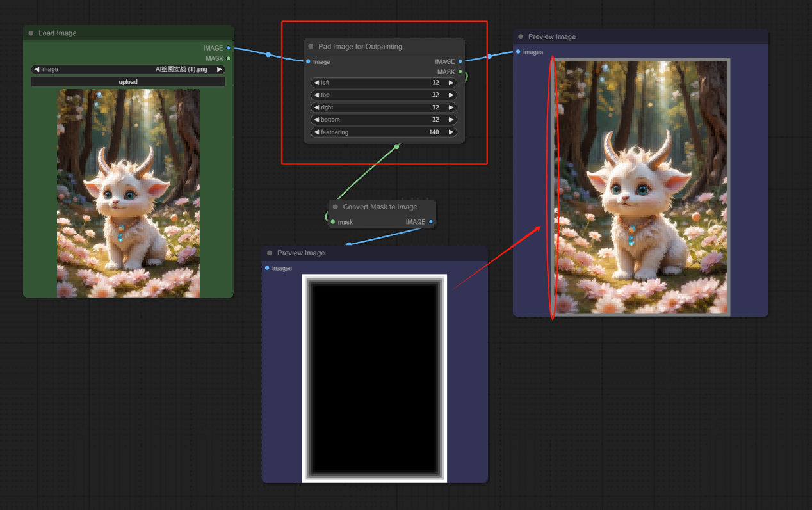
Task: Toggle the Convert Mask to Image node dot
Action: [335, 207]
